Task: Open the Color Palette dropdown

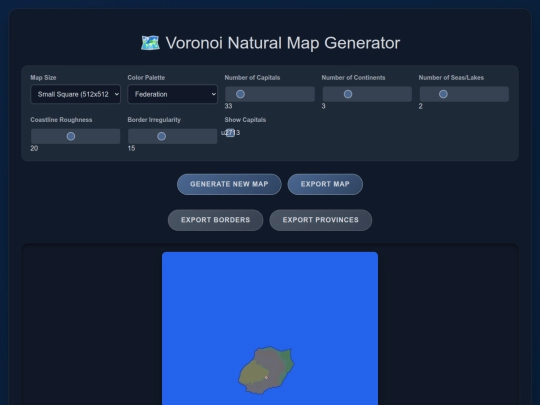Action: [x=173, y=94]
